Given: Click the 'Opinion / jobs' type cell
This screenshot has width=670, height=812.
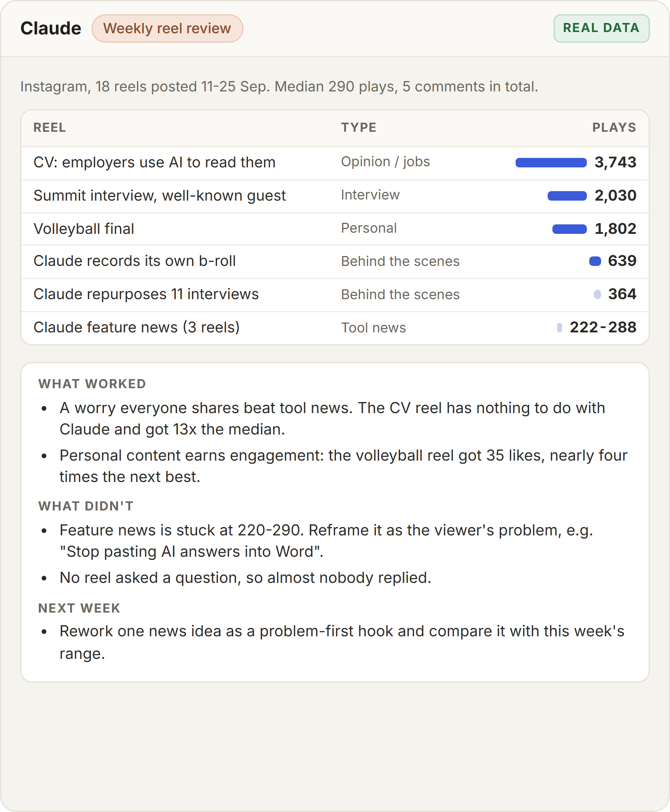Looking at the screenshot, I should [386, 161].
